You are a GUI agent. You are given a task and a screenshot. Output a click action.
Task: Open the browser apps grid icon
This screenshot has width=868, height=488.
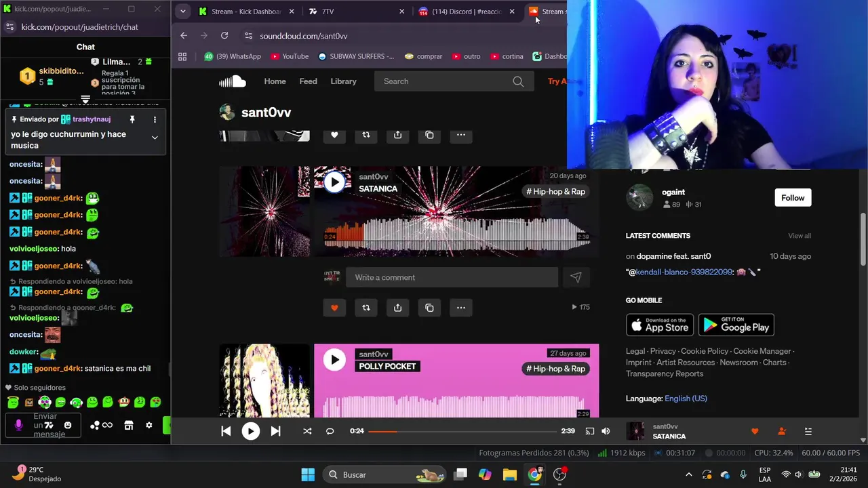click(182, 57)
